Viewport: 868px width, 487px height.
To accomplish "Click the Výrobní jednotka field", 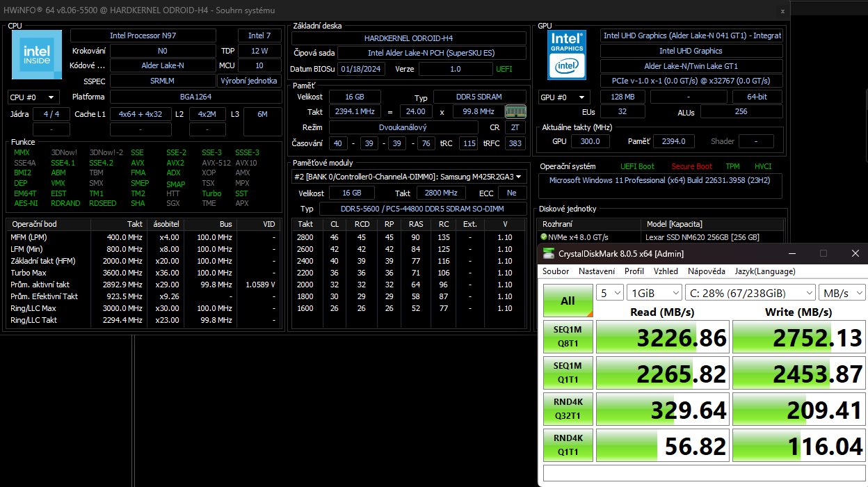I will pyautogui.click(x=250, y=81).
